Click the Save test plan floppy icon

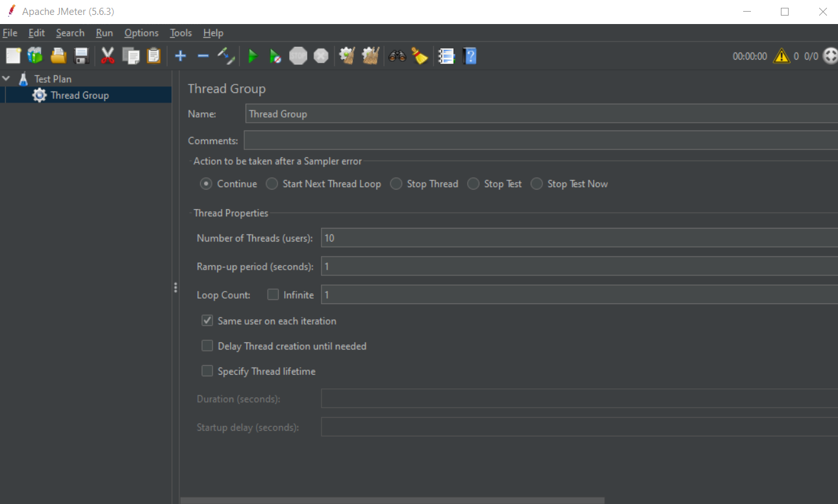pyautogui.click(x=81, y=57)
